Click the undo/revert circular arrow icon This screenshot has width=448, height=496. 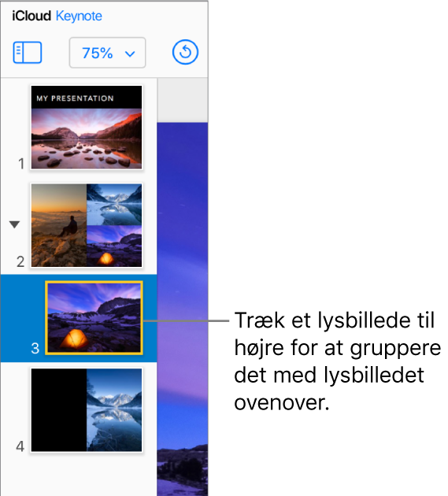click(185, 52)
